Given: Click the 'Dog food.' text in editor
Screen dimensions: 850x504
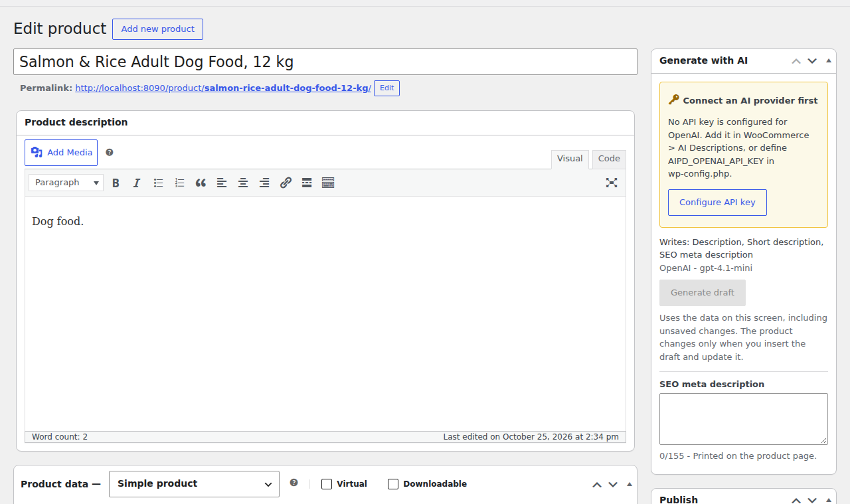Looking at the screenshot, I should pos(58,222).
